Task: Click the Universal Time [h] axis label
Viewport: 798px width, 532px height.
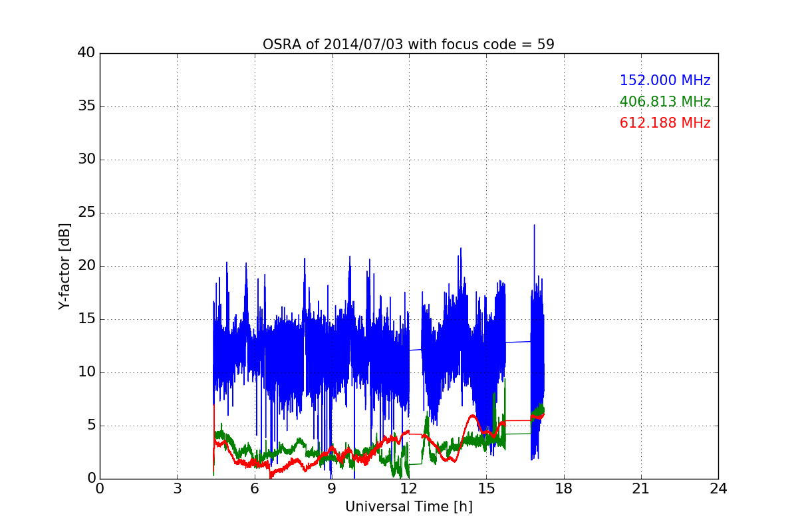Action: point(408,507)
